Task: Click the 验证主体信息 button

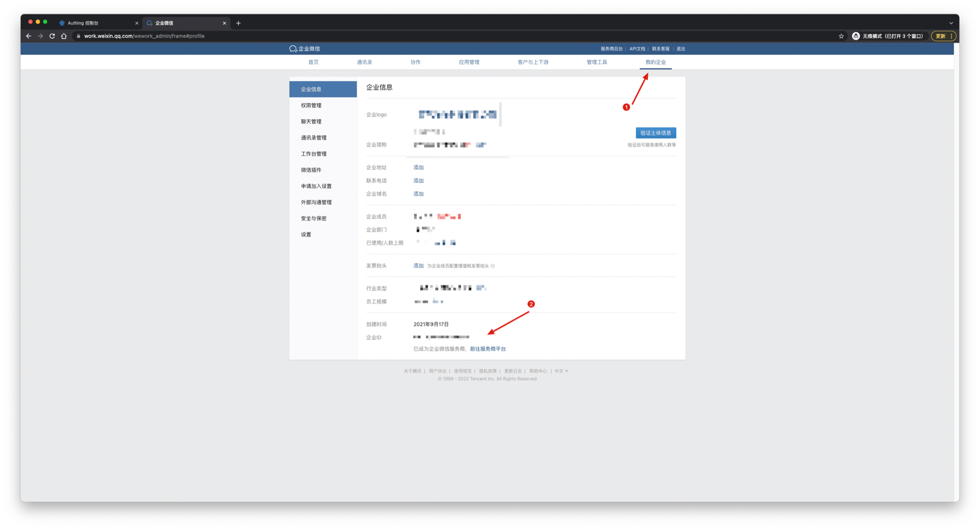Action: pyautogui.click(x=655, y=133)
